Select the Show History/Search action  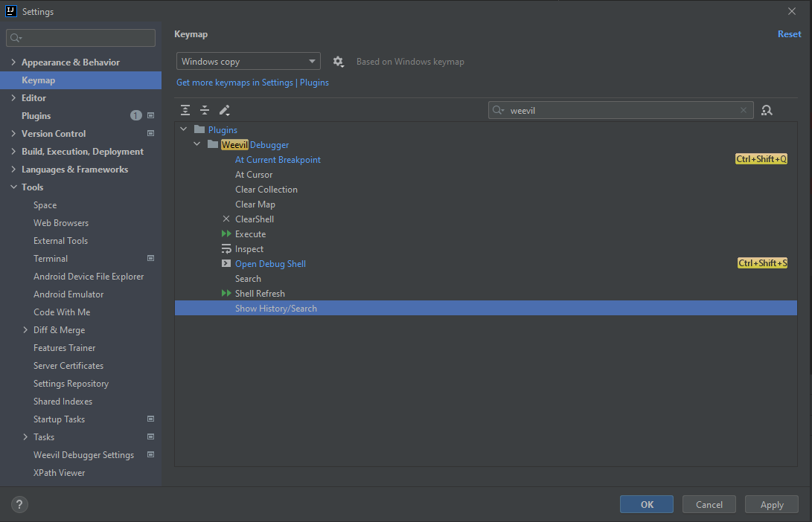coord(486,309)
